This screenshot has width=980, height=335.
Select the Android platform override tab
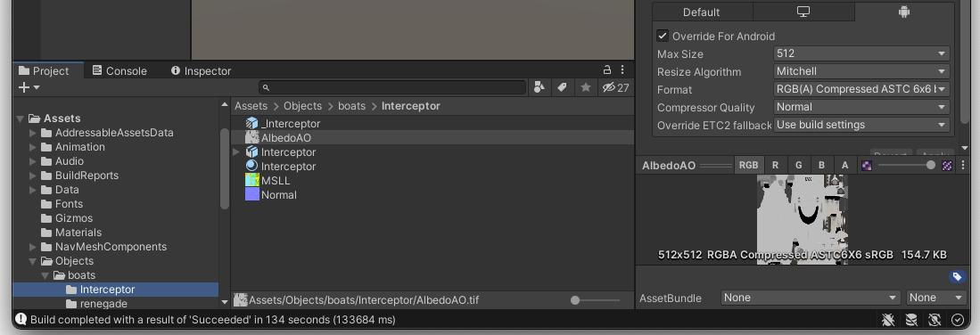903,12
